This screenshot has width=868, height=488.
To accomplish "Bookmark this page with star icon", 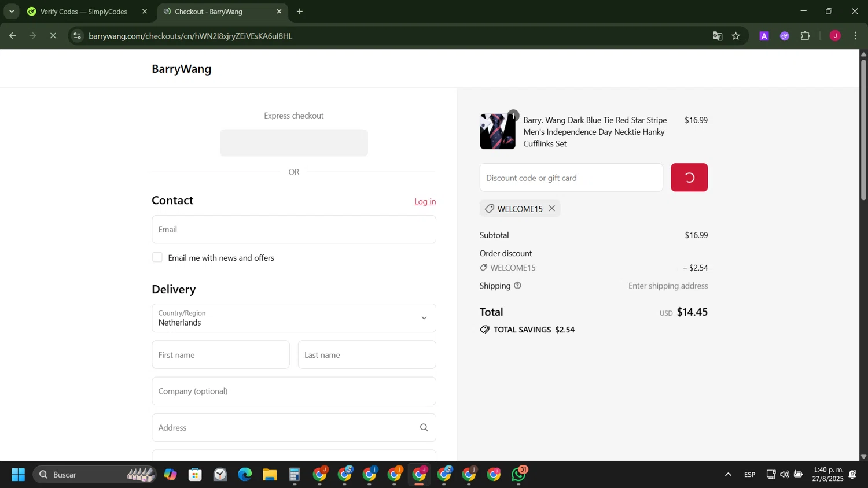I will click(736, 36).
